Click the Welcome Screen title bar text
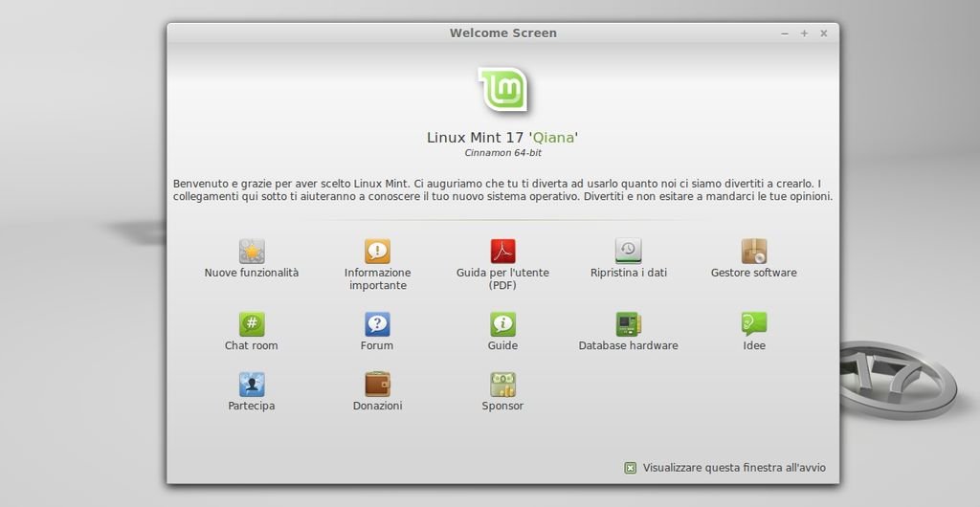The width and height of the screenshot is (980, 507). [x=503, y=33]
